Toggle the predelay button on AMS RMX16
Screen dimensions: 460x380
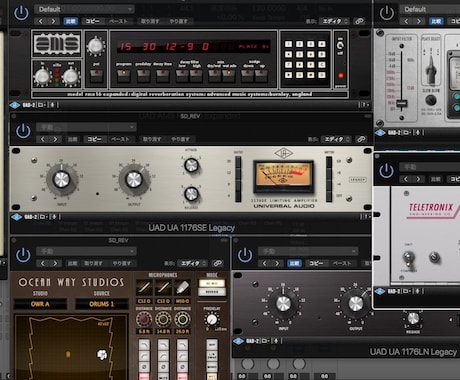click(x=143, y=76)
